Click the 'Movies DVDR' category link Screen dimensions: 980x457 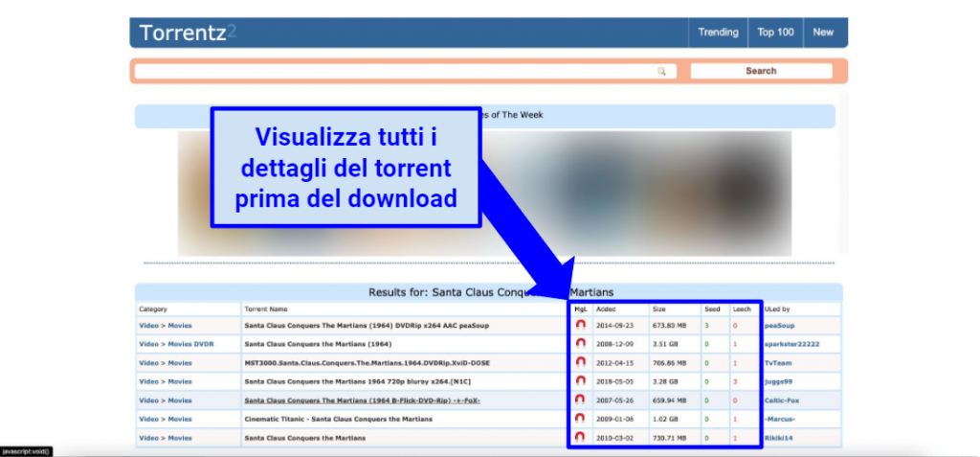[x=191, y=344]
